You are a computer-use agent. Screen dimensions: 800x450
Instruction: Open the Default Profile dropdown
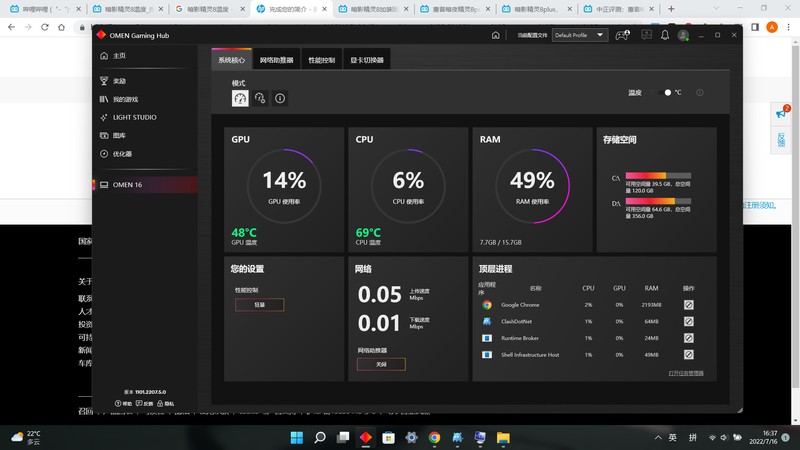pyautogui.click(x=580, y=35)
